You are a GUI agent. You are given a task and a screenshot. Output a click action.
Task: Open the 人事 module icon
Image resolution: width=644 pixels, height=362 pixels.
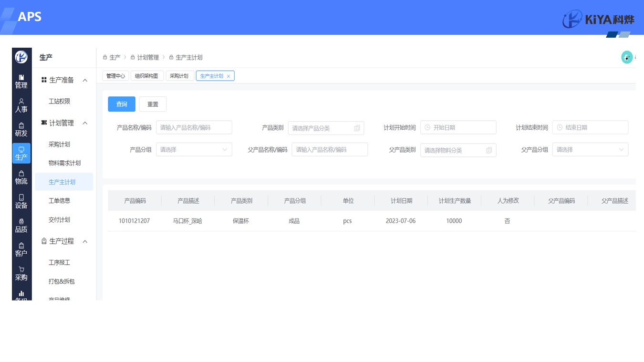(21, 105)
